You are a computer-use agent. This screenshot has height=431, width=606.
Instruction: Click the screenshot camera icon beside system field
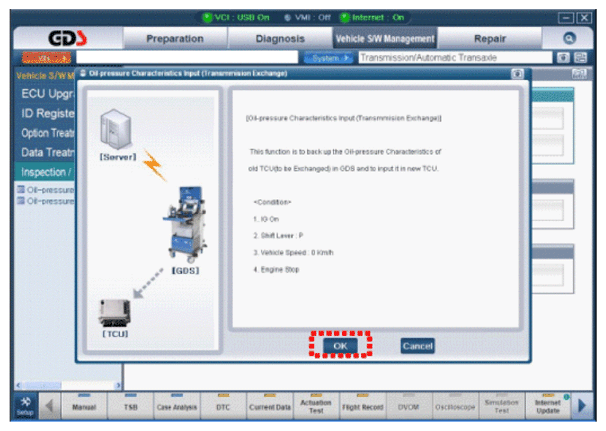563,58
